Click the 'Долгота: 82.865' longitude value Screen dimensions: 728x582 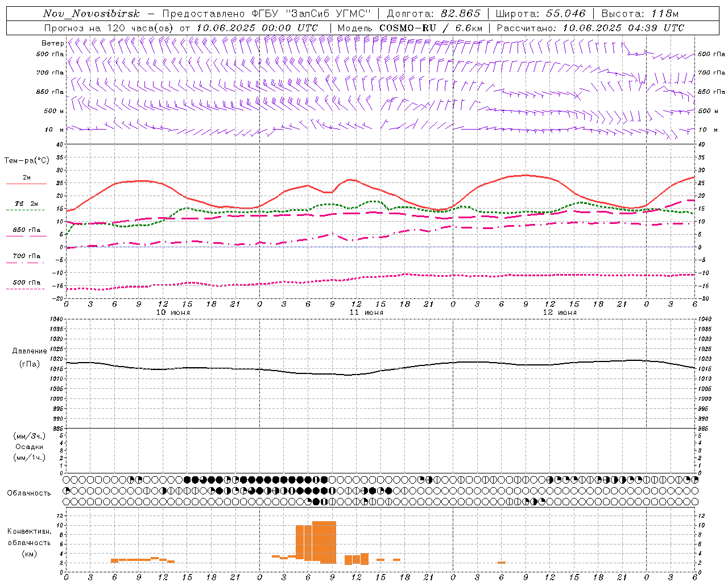click(433, 14)
